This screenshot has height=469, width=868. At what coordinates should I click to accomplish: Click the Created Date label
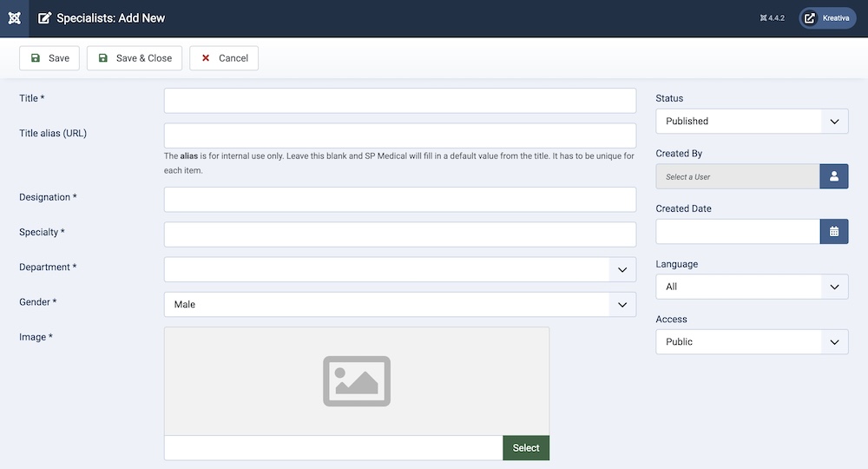[684, 208]
